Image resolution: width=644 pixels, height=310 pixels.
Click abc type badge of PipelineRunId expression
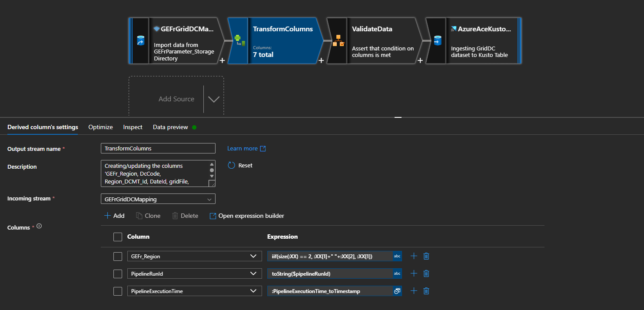[397, 273]
